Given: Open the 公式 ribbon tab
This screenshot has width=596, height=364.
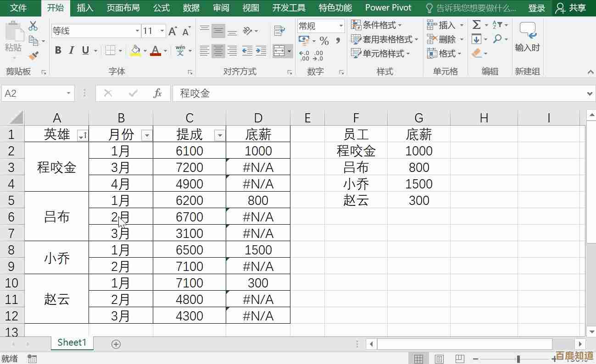Looking at the screenshot, I should [161, 8].
